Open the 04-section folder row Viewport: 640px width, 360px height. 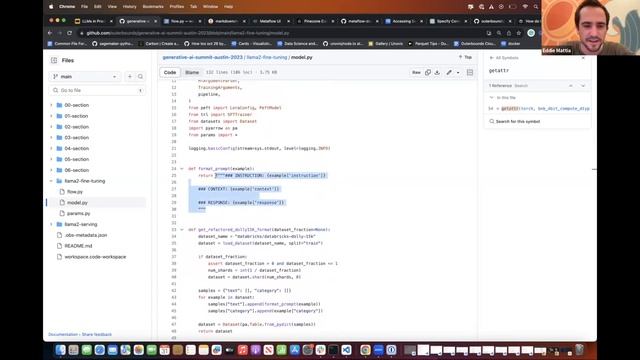pyautogui.click(x=97, y=149)
